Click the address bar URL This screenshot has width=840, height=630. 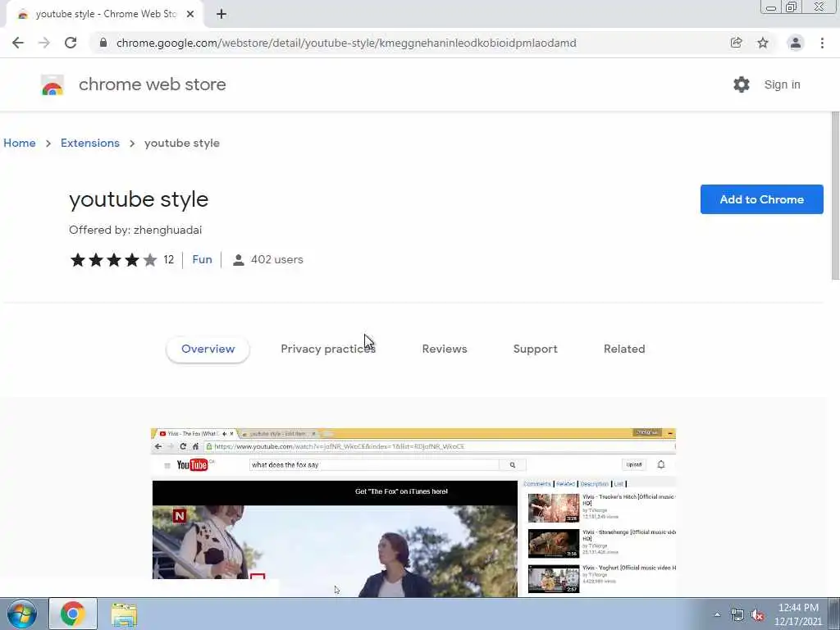(346, 43)
